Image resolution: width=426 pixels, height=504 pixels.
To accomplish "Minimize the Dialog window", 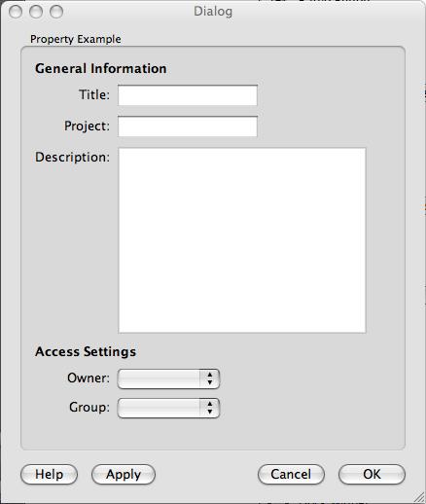I will point(36,12).
